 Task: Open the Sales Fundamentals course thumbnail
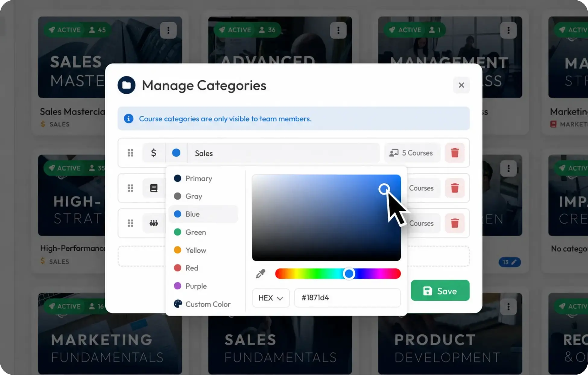tap(280, 345)
